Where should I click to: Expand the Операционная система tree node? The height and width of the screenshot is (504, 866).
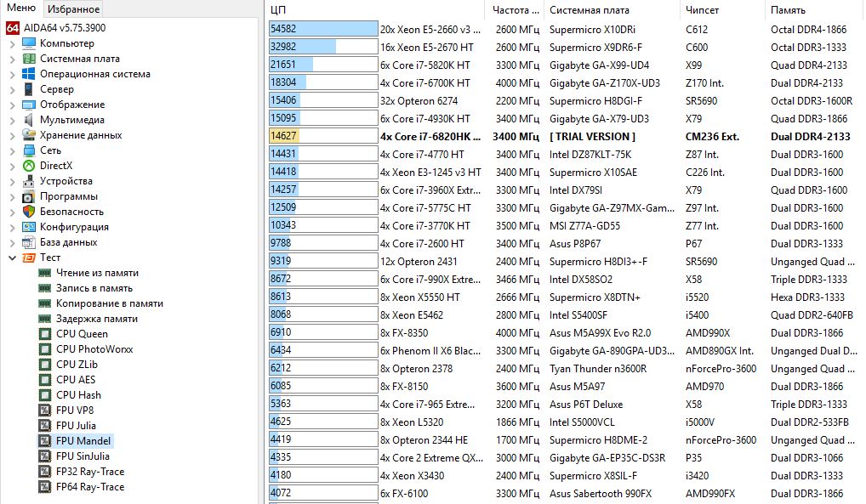(x=12, y=75)
